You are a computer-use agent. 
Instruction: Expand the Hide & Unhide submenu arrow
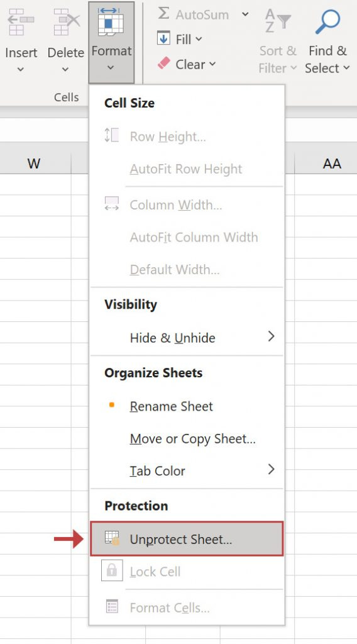click(x=271, y=337)
